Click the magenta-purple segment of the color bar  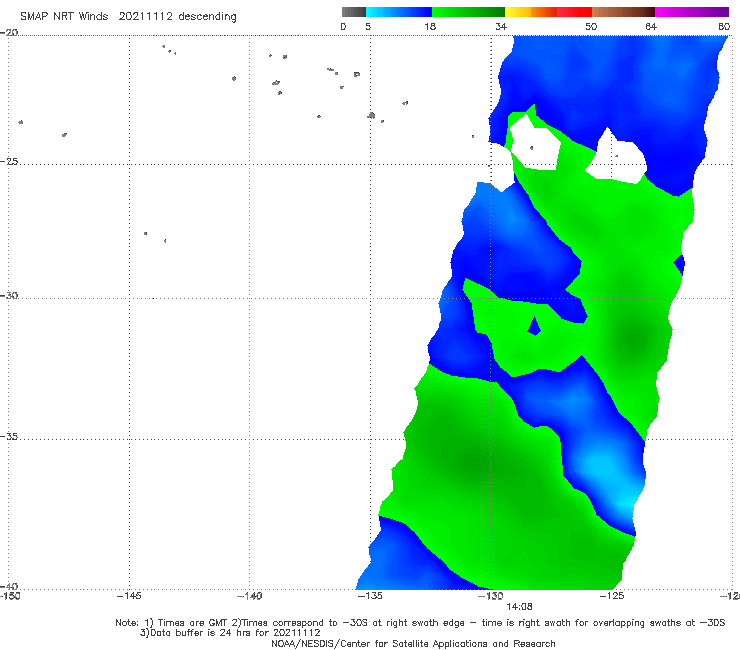(x=692, y=12)
